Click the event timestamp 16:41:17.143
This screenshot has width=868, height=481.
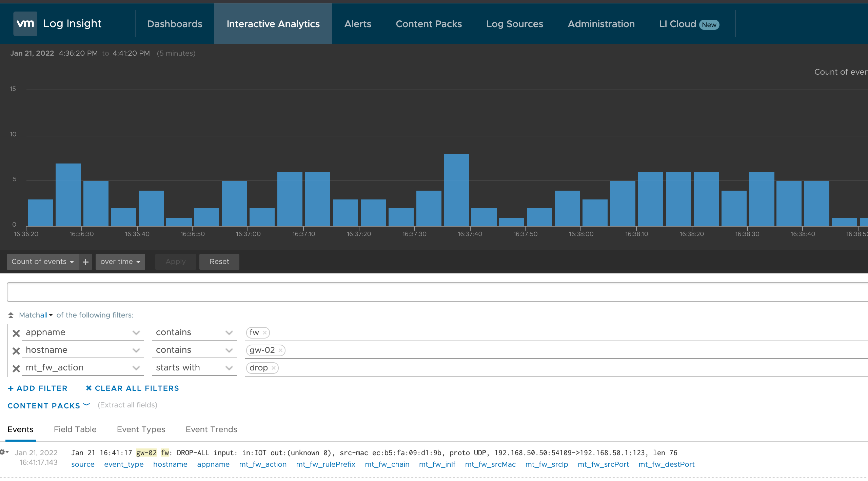(38, 462)
